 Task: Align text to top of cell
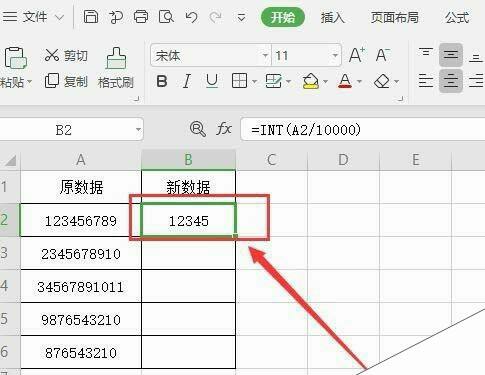coord(426,54)
